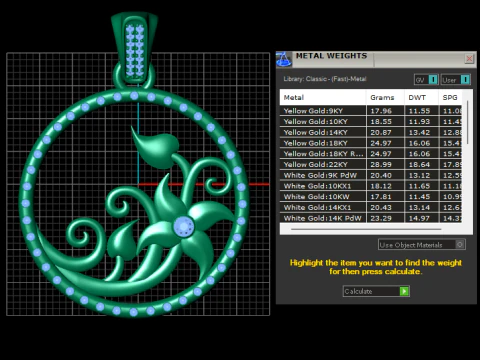The width and height of the screenshot is (480, 360).
Task: Select the Yellow Gold:22KY row
Action: tap(371, 164)
